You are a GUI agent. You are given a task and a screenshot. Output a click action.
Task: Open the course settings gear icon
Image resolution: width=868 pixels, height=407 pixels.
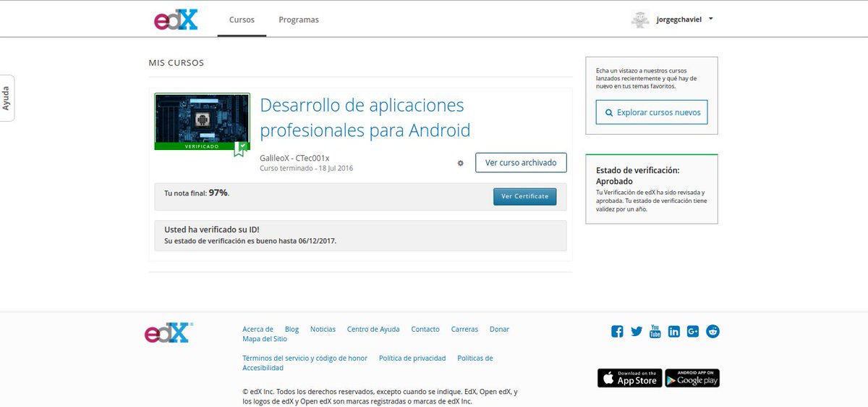[460, 163]
